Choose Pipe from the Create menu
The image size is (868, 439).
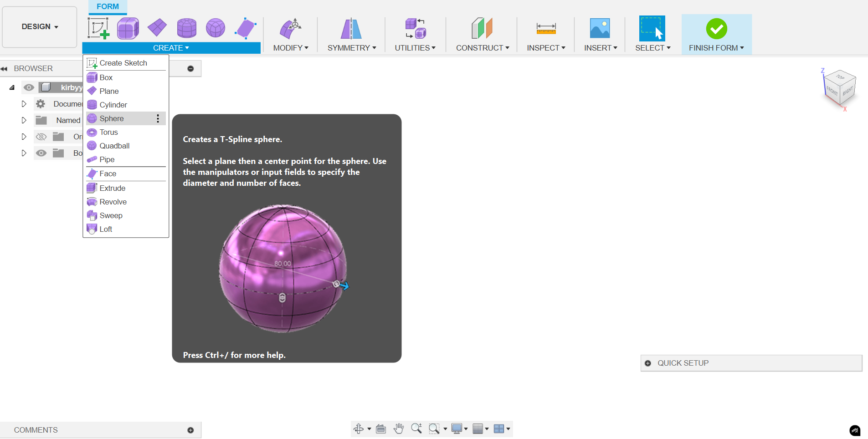(126, 159)
